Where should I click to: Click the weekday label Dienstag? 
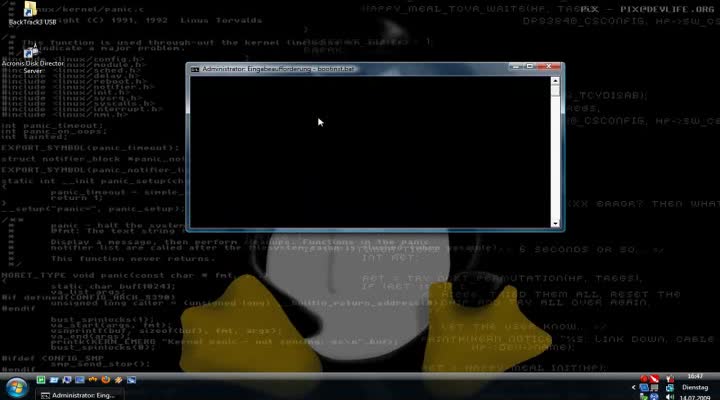(x=695, y=388)
